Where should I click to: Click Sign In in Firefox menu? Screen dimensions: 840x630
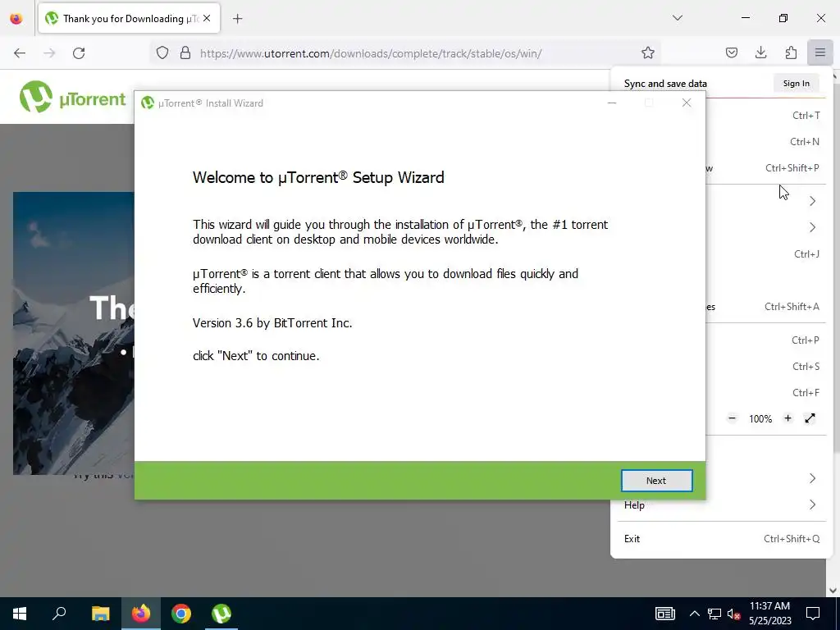pyautogui.click(x=796, y=84)
